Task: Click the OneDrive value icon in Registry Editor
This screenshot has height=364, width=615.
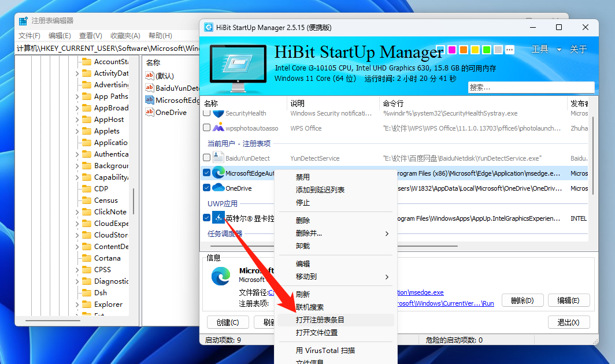Action: pyautogui.click(x=150, y=112)
